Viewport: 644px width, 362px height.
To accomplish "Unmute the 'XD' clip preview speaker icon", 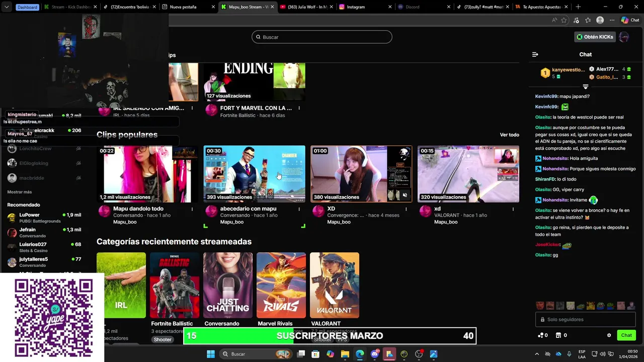I will point(405,195).
